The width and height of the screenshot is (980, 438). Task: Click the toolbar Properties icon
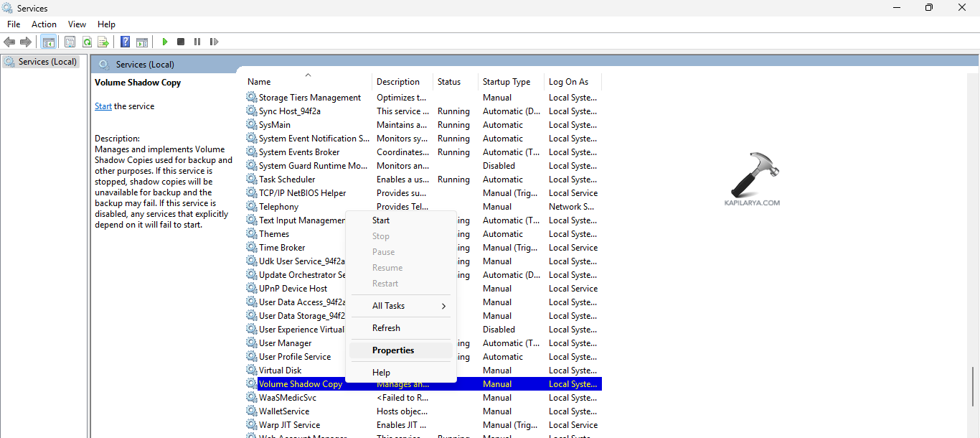[70, 42]
